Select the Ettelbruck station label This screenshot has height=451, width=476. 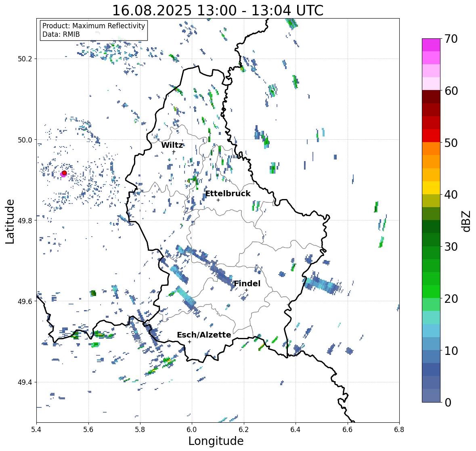pyautogui.click(x=228, y=193)
